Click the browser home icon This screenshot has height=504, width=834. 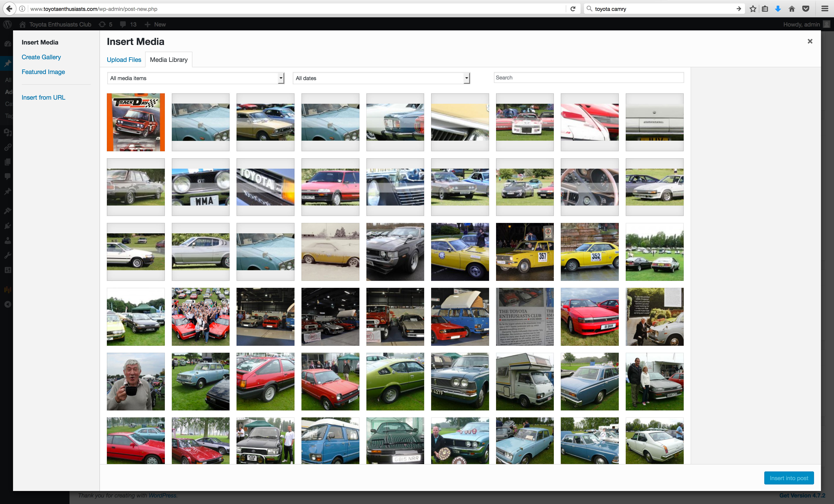click(792, 9)
